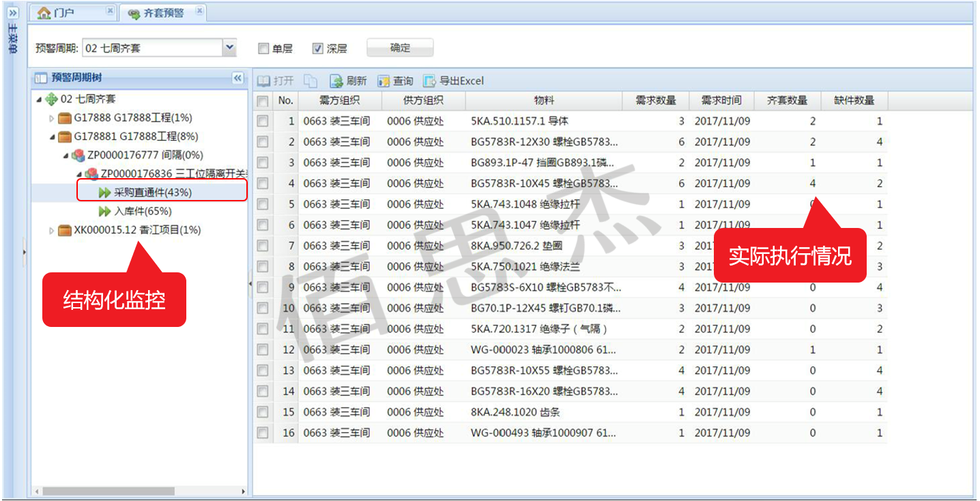Select 采购直通件(43%) tree item

coord(153,193)
